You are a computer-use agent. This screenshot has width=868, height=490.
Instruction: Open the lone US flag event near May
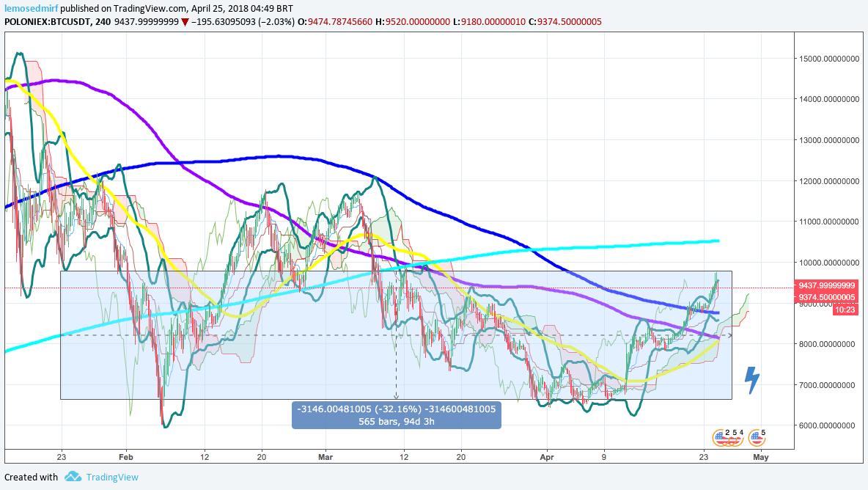[x=757, y=438]
